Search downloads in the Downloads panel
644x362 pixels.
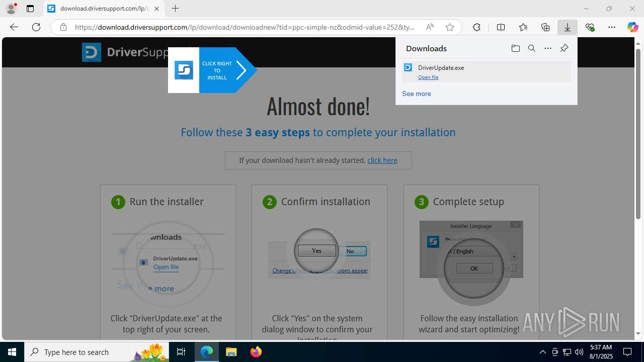(531, 48)
